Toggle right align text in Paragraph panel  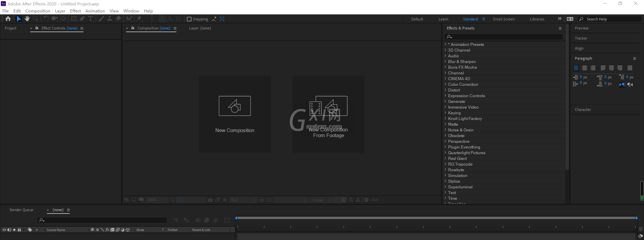tap(593, 68)
